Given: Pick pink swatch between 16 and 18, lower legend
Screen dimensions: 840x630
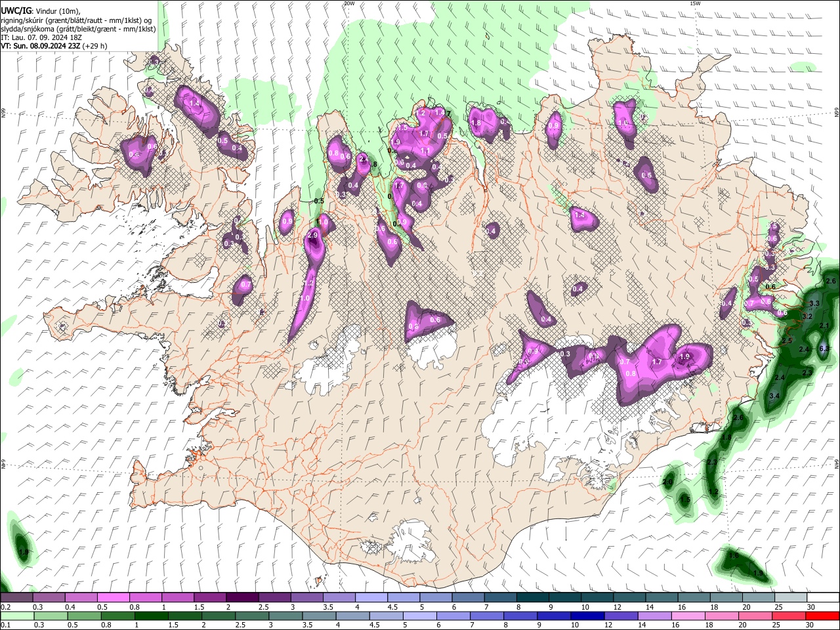Looking at the screenshot, I should (689, 616).
